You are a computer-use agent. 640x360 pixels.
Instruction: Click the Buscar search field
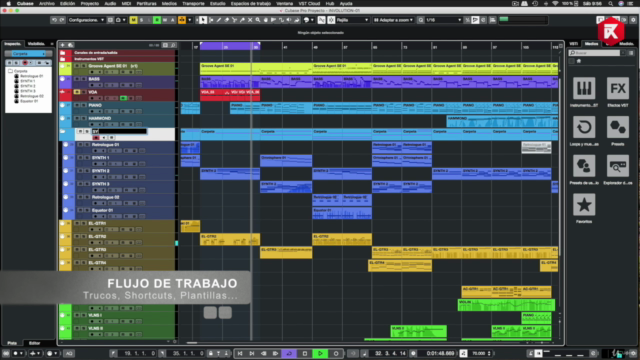click(595, 53)
